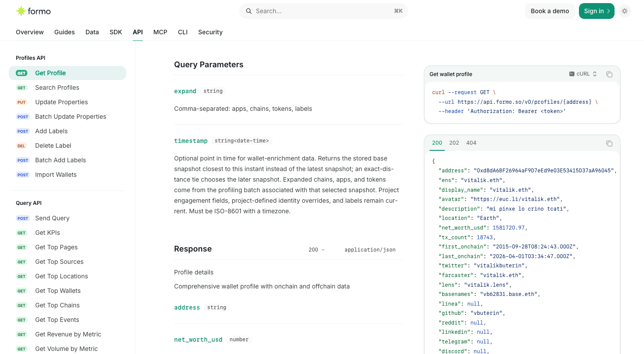Open the Overview tab
The image size is (644, 354).
click(30, 32)
